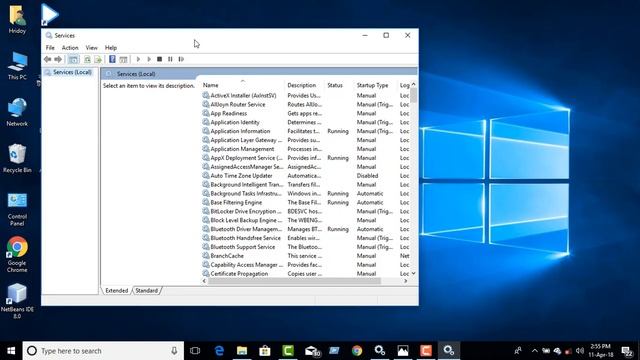The image size is (640, 360).
Task: Toggle the Show/Hide Action Pane toolbar icon
Action: click(123, 59)
